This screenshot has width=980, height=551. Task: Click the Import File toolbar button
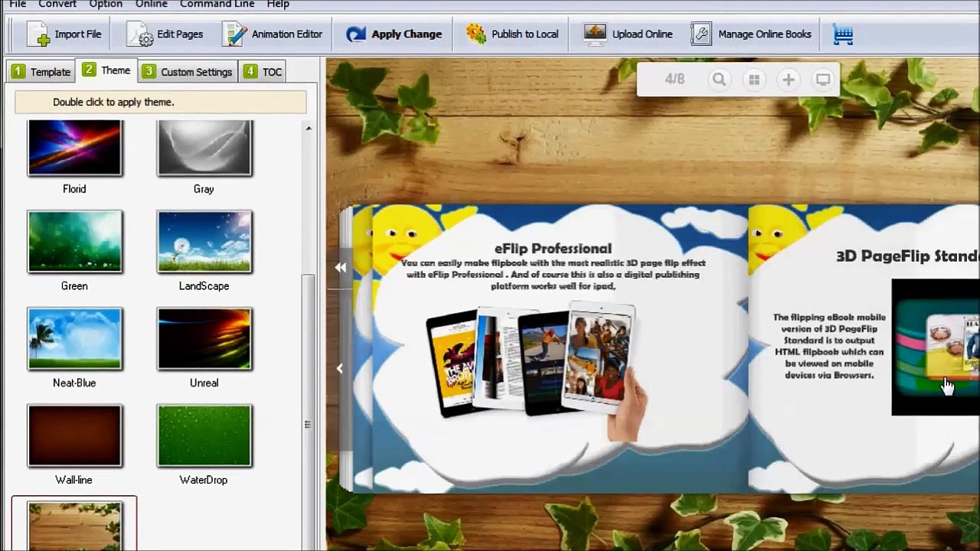tap(64, 34)
